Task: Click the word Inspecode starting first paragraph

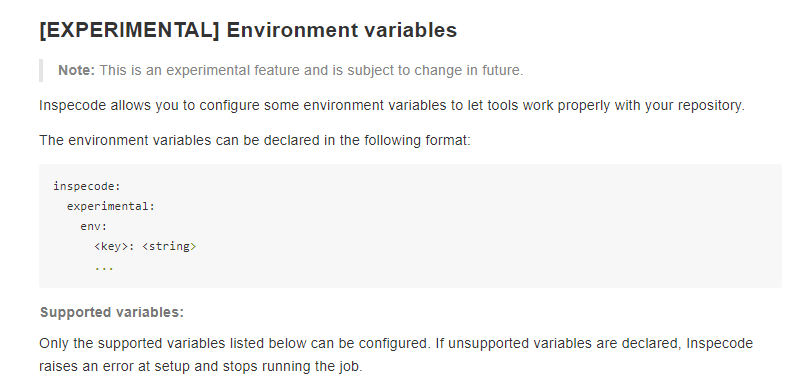Action: coord(72,106)
